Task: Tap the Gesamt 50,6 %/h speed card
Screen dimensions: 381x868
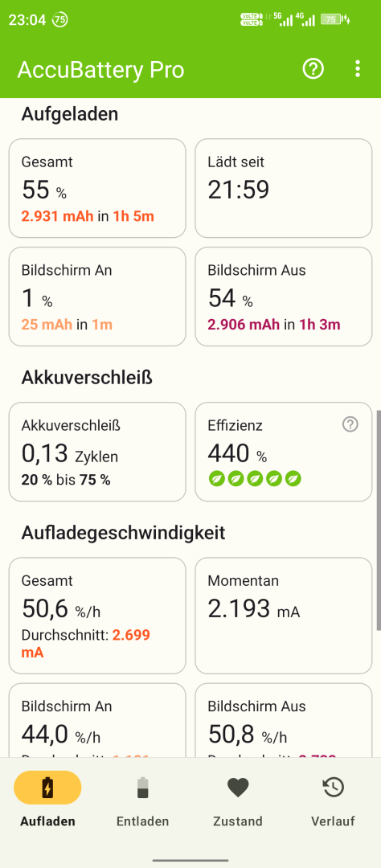Action: [97, 616]
